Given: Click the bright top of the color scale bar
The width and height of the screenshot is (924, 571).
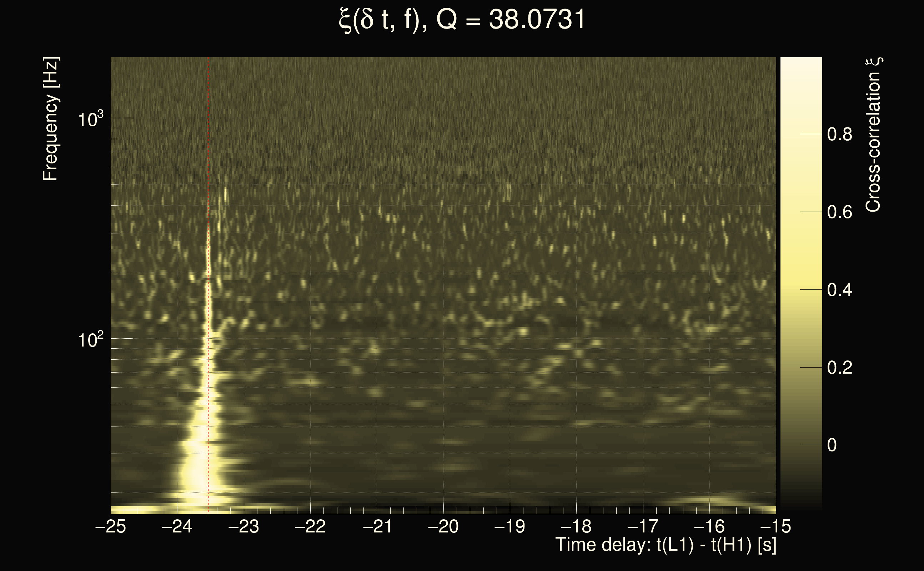Looking at the screenshot, I should coord(801,66).
